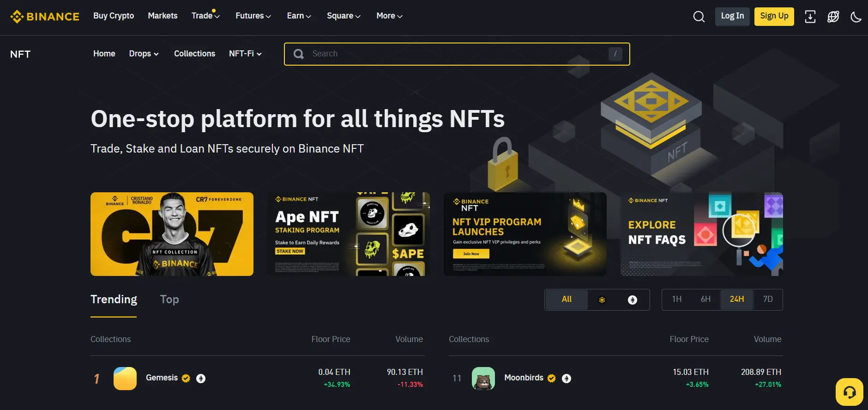Click Moonbirds floor price 15.03 ETH
The height and width of the screenshot is (410, 868).
click(x=691, y=372)
